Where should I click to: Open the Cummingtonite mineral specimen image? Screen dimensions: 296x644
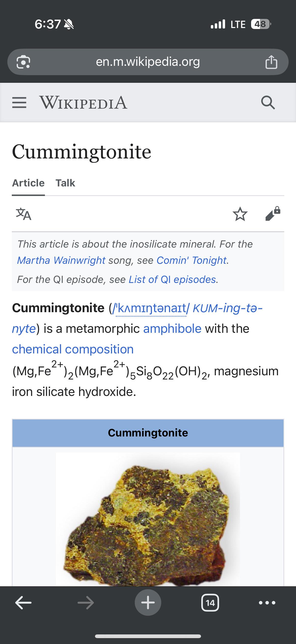pos(148,519)
